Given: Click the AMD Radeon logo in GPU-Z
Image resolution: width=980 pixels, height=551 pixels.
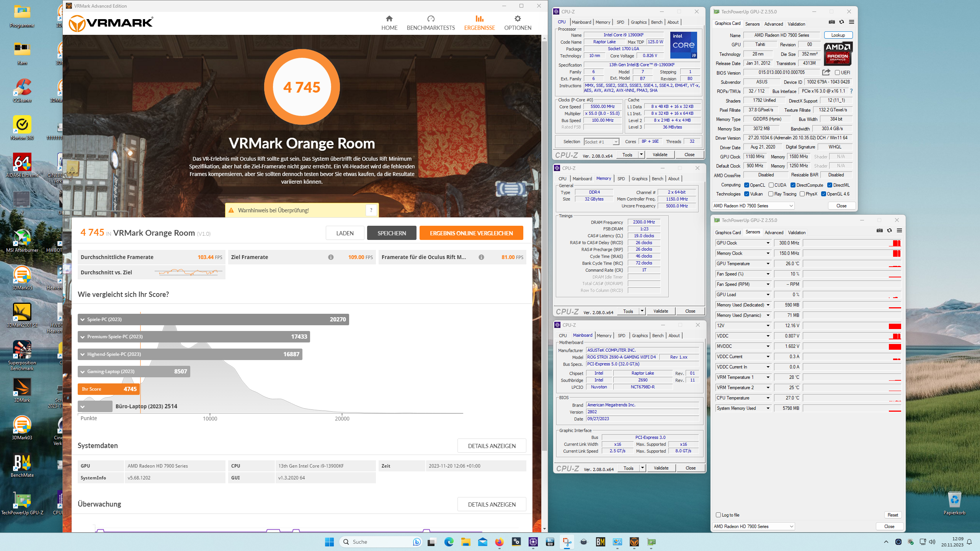Looking at the screenshot, I should pyautogui.click(x=838, y=54).
